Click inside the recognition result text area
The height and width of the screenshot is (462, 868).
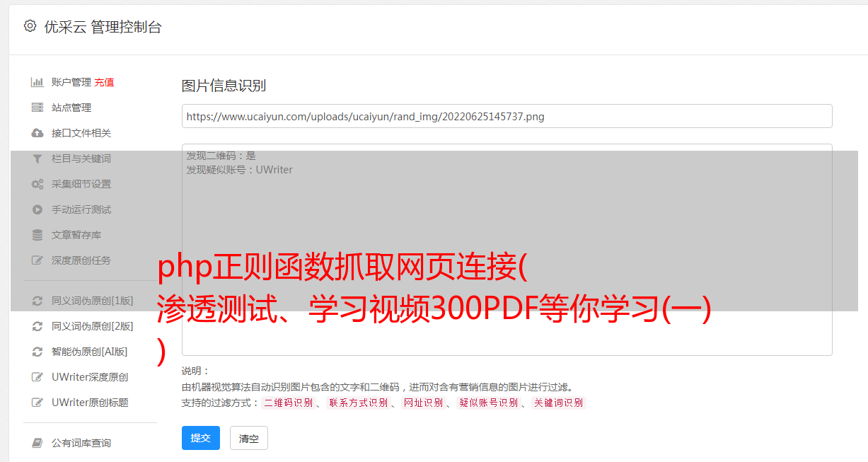pyautogui.click(x=507, y=249)
